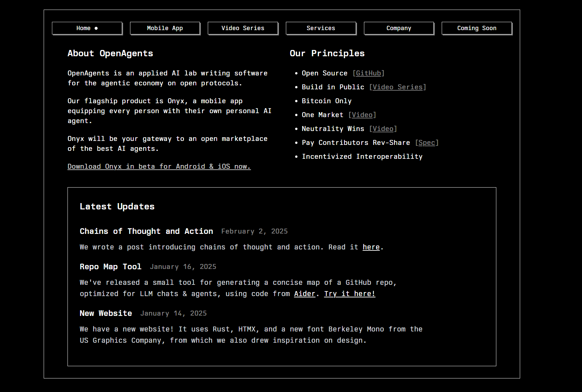Watch the One Market video link
Screen dimensions: 582x392
pos(362,115)
